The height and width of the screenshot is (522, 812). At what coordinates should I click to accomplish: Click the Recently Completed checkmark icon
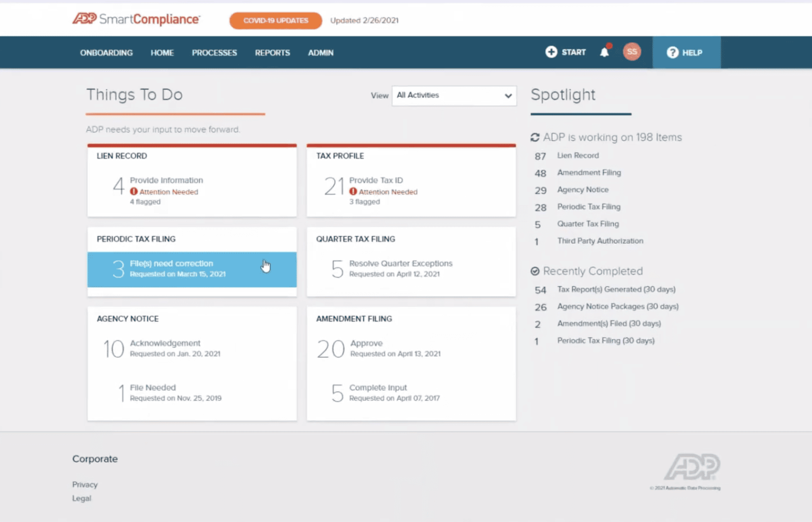535,271
